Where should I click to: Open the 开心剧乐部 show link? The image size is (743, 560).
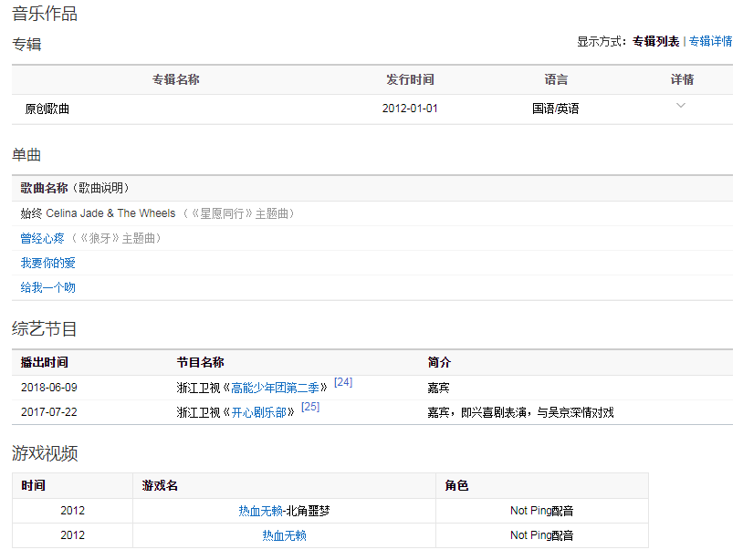(262, 412)
